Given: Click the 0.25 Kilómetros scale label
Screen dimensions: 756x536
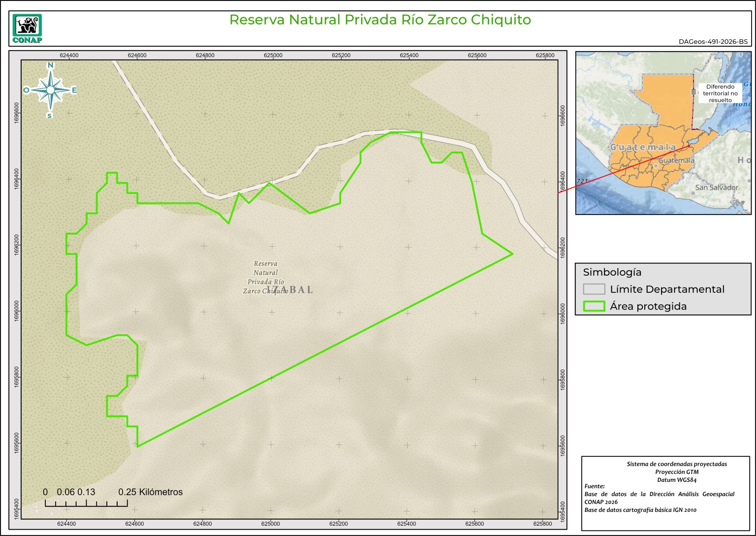Looking at the screenshot, I should click(150, 492).
